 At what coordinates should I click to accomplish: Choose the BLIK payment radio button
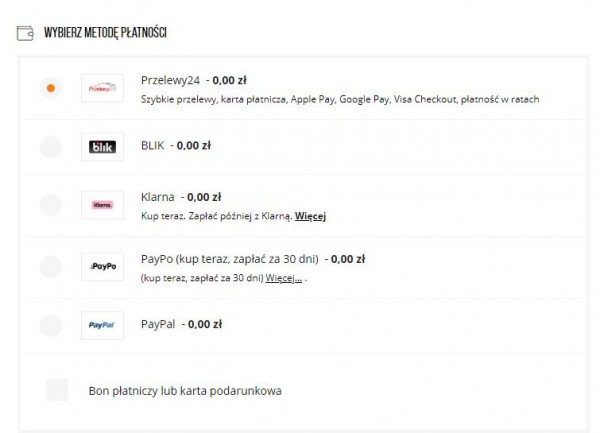pos(51,147)
